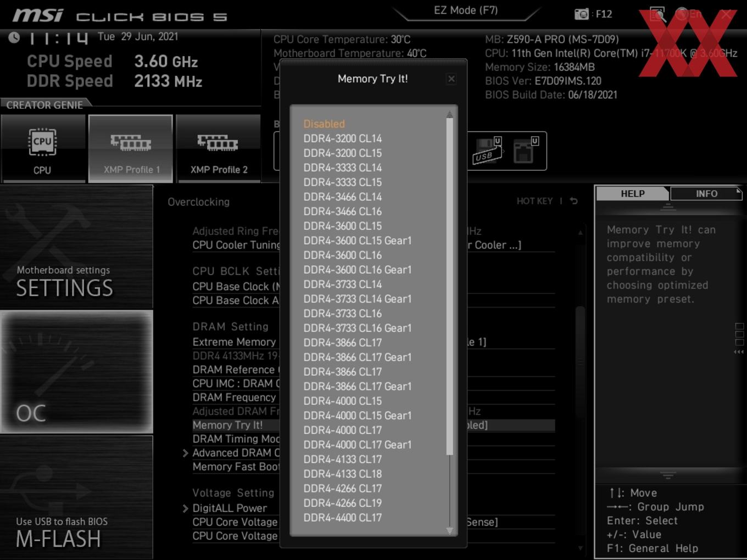The width and height of the screenshot is (747, 560).
Task: Choose DDR4-3466 CL16 preset
Action: tap(343, 211)
